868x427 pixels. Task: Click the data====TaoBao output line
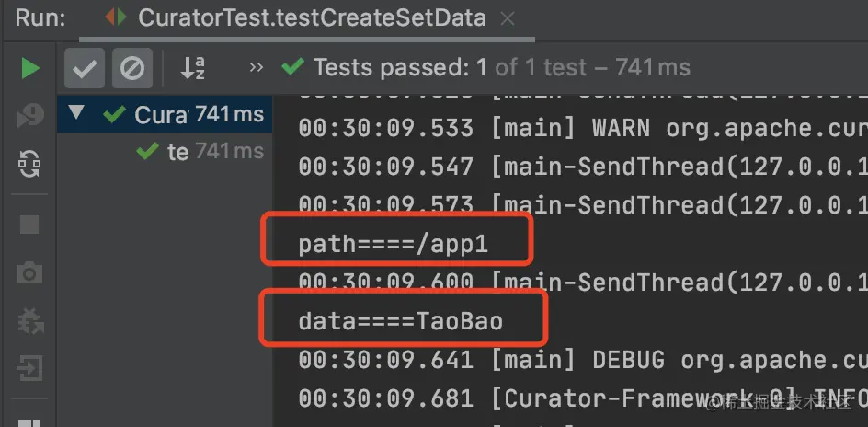click(x=401, y=320)
